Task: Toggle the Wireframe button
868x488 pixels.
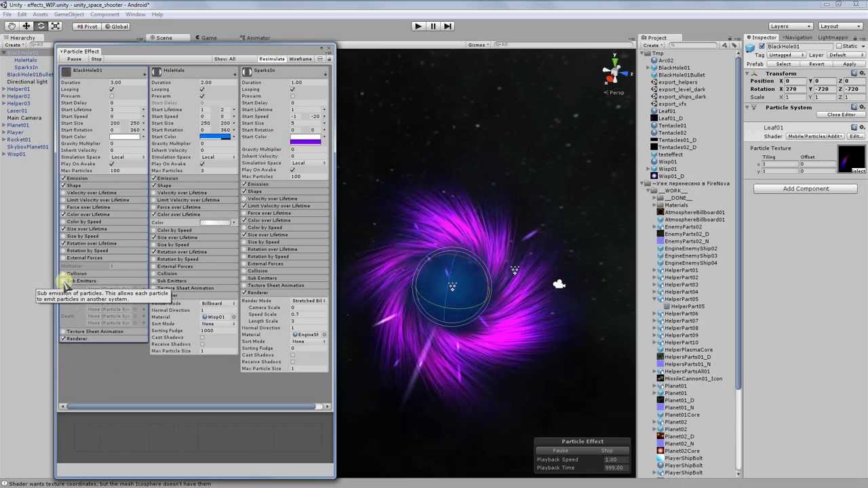Action: (x=300, y=59)
